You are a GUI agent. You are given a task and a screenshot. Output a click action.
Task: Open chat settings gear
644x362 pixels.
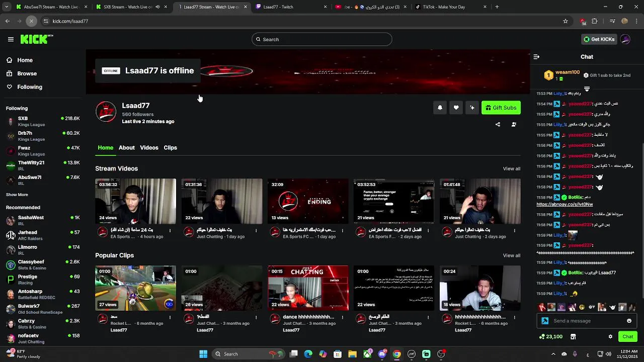pyautogui.click(x=610, y=337)
